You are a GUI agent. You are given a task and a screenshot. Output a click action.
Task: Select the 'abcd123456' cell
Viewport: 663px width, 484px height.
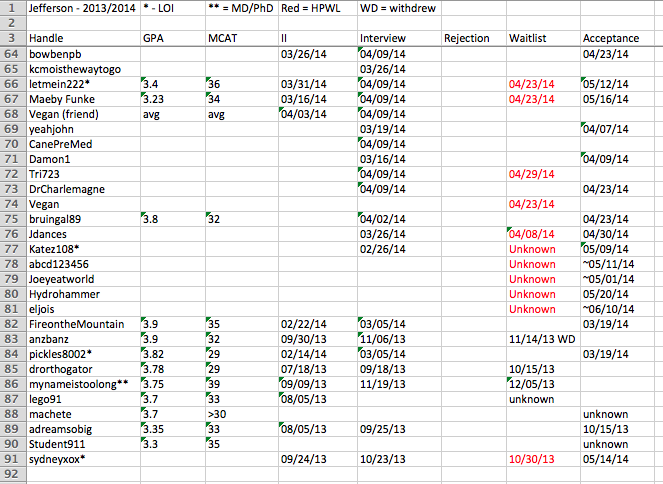[x=83, y=264]
